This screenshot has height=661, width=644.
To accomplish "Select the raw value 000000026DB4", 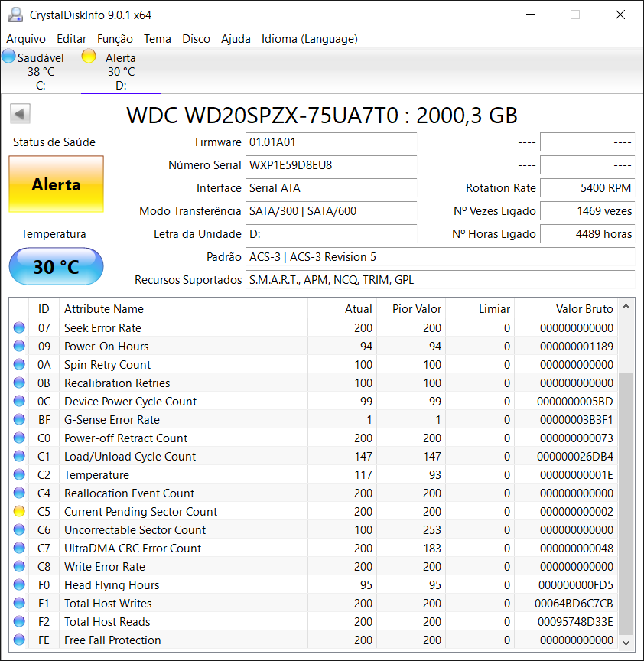I will pos(575,456).
